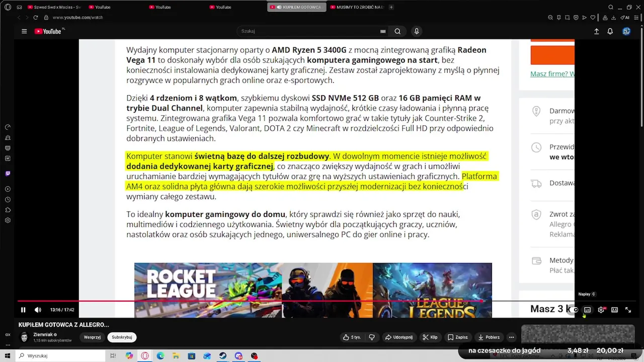644x362 pixels.
Task: Enter fullscreen mode in the player
Action: click(x=628, y=310)
